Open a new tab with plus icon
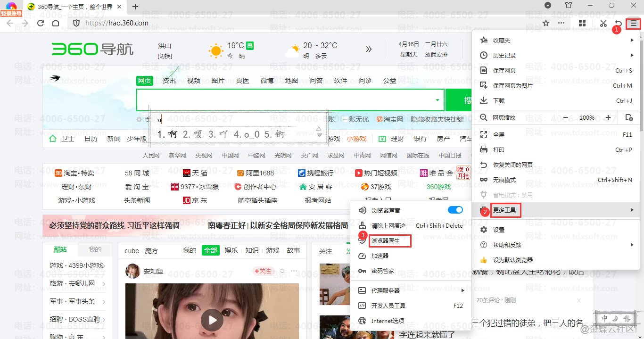 click(x=135, y=7)
